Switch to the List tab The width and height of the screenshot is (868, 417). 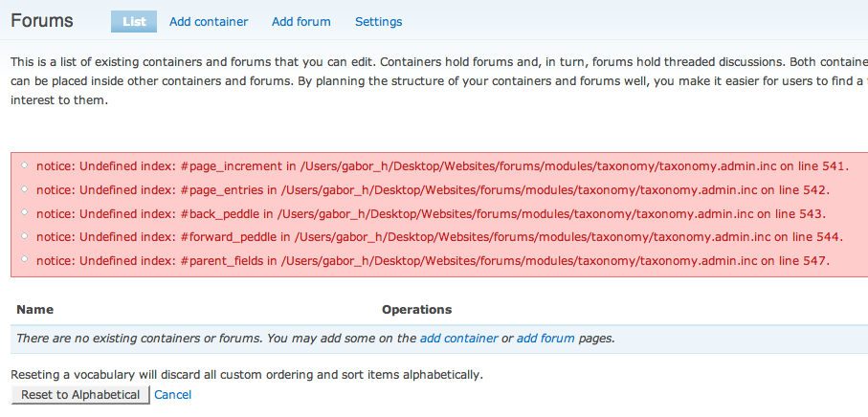(134, 22)
